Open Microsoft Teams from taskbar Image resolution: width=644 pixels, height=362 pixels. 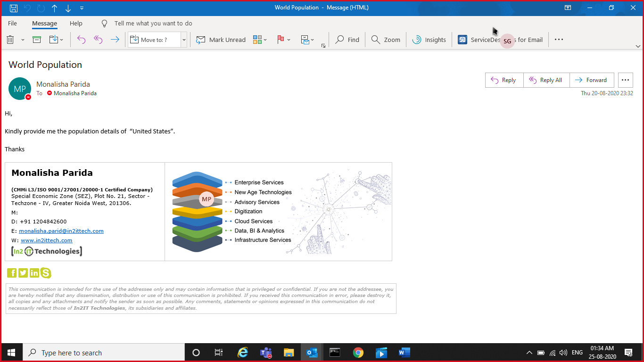pyautogui.click(x=266, y=353)
